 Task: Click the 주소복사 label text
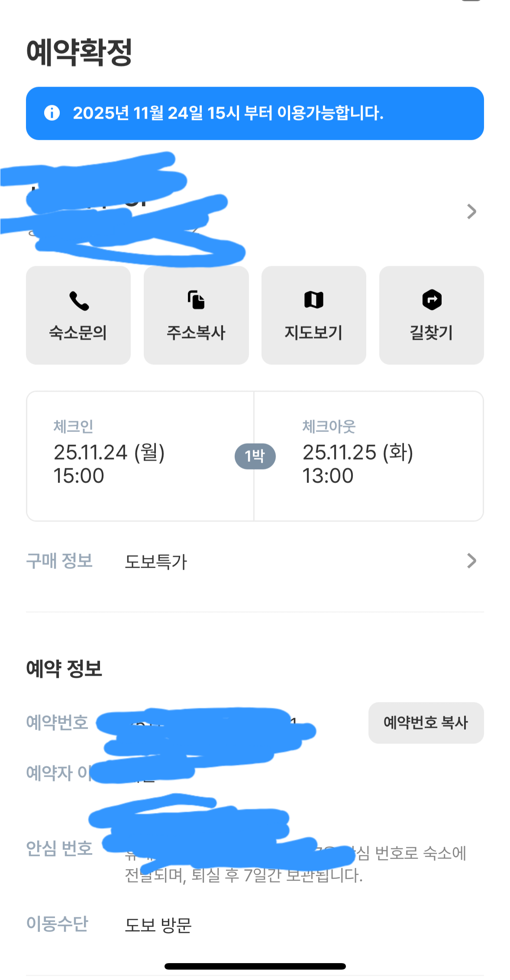tap(196, 333)
